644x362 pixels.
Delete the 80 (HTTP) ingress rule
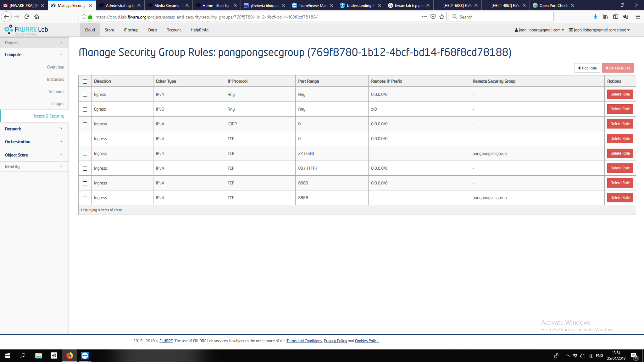click(620, 168)
